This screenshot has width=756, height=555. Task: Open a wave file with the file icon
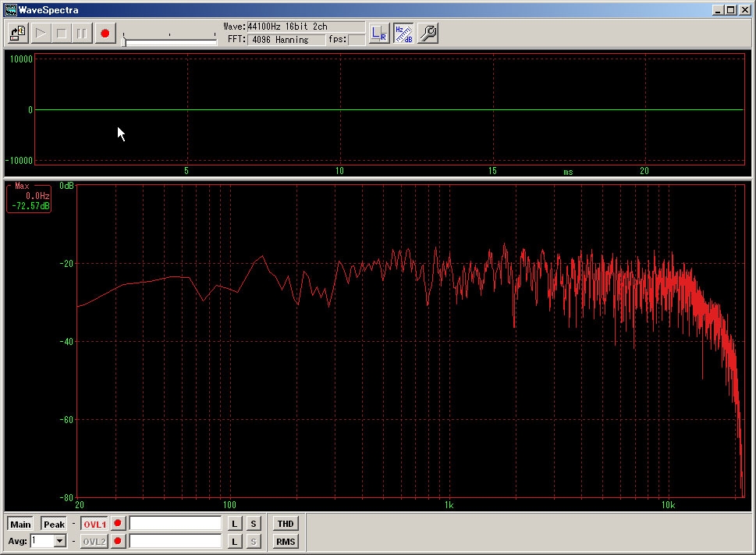pos(18,34)
